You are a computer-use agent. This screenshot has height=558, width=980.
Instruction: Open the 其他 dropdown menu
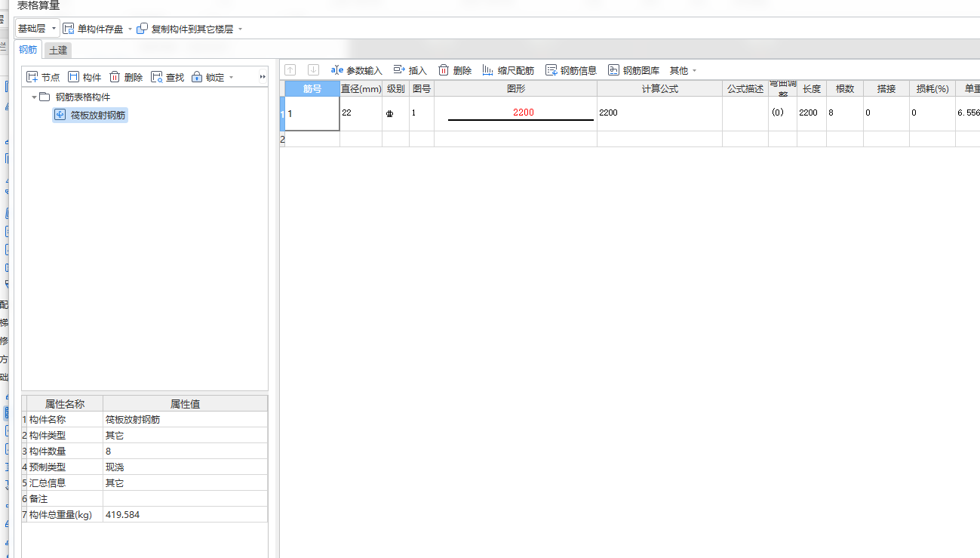pos(683,70)
